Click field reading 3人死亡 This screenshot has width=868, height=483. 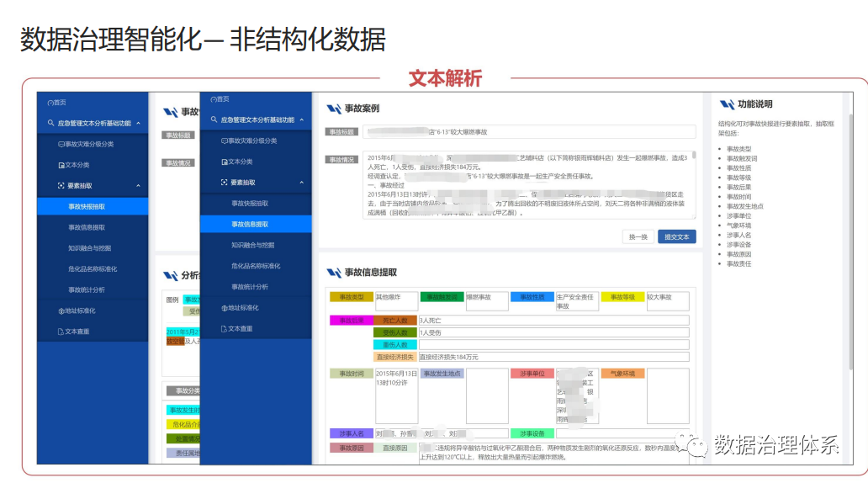tap(553, 321)
